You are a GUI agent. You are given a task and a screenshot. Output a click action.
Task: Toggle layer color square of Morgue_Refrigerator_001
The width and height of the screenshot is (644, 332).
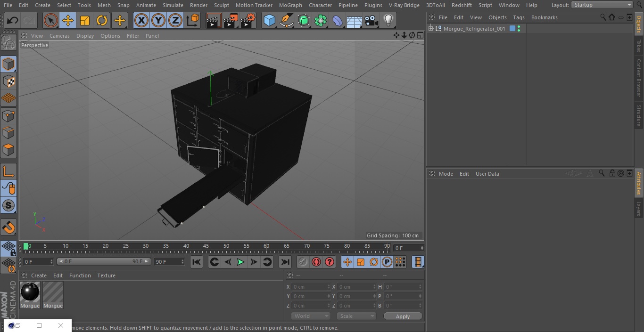click(512, 29)
